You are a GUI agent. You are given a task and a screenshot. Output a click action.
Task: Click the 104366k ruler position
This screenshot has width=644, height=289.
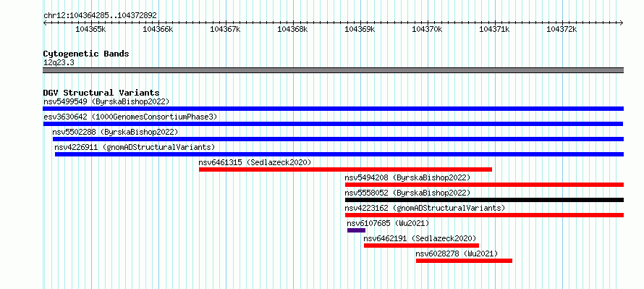(x=158, y=29)
